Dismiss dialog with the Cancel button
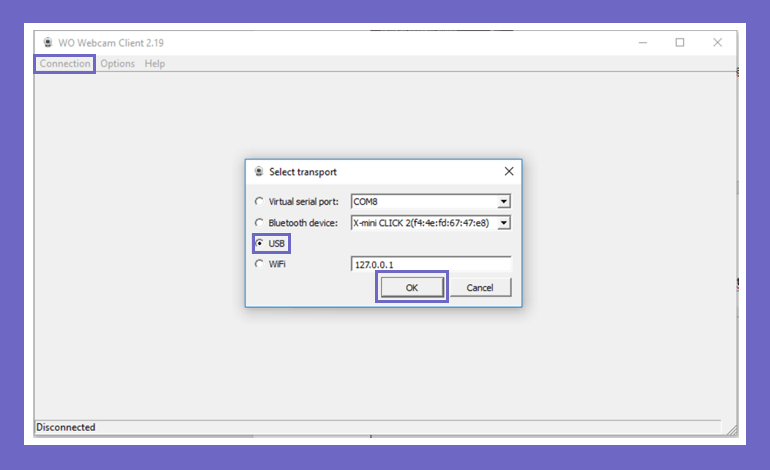 480,287
